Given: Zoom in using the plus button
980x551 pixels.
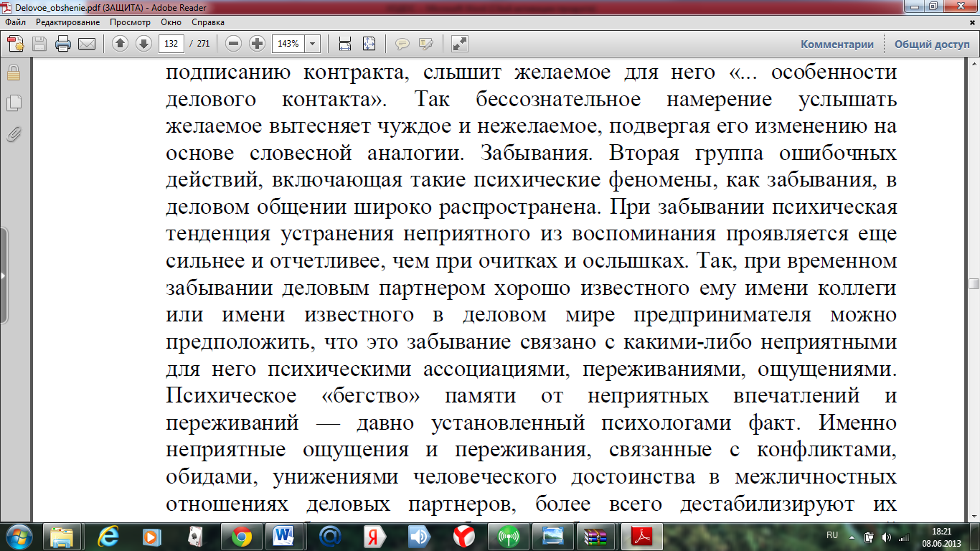Looking at the screenshot, I should click(x=257, y=44).
